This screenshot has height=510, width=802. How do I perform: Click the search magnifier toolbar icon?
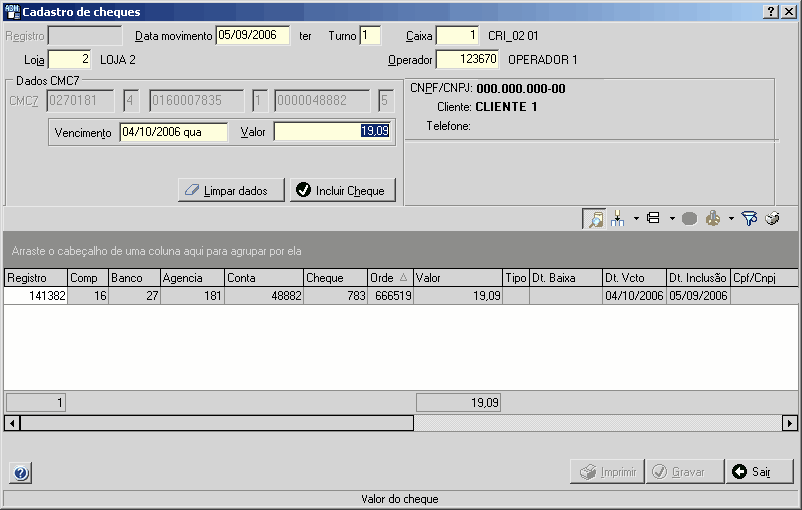594,219
